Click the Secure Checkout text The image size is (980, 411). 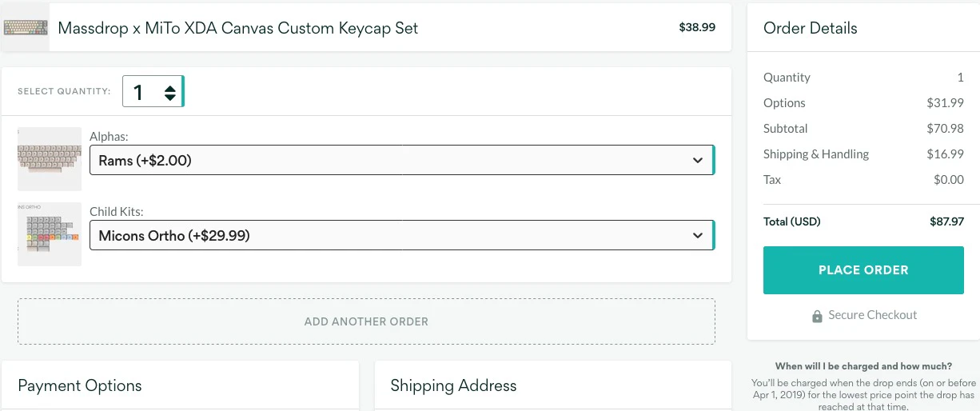pos(872,315)
